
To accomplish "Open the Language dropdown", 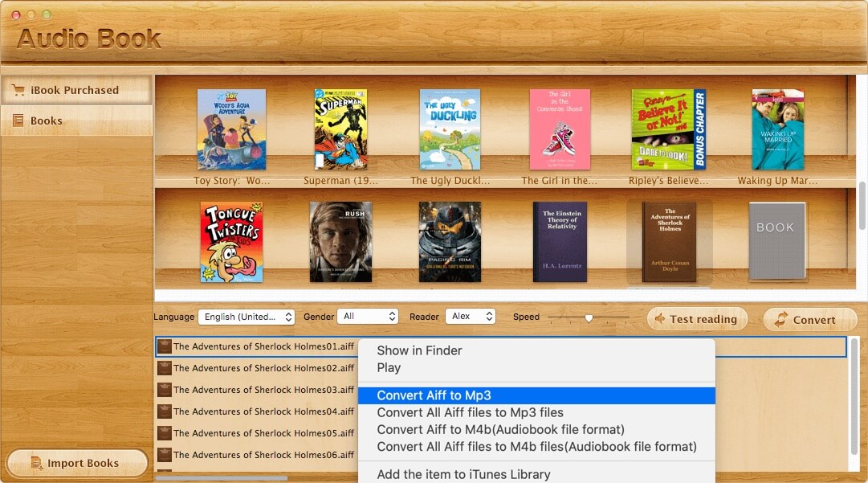I will click(x=247, y=317).
